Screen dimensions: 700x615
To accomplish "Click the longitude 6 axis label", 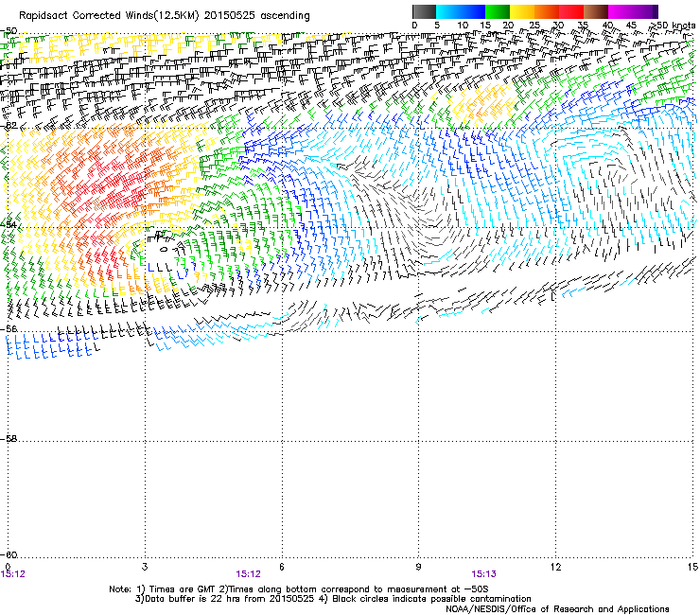I will tap(282, 567).
